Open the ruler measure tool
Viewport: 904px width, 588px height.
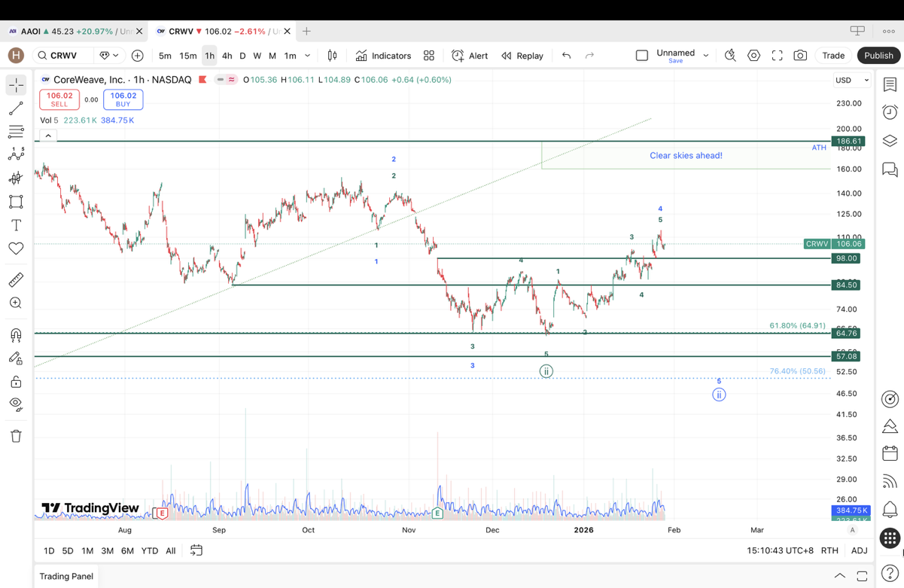[x=16, y=280]
